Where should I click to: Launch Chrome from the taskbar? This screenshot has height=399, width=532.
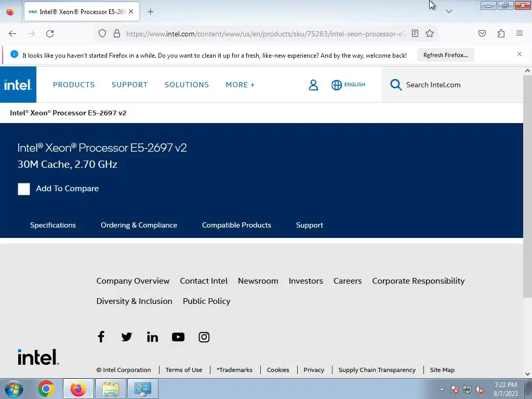click(x=46, y=389)
